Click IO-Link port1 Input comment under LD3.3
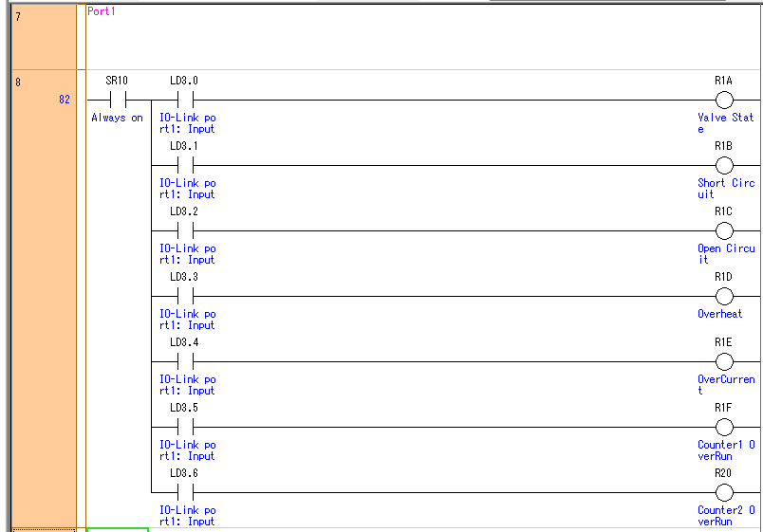Screen dimensions: 763x532 coord(187,320)
